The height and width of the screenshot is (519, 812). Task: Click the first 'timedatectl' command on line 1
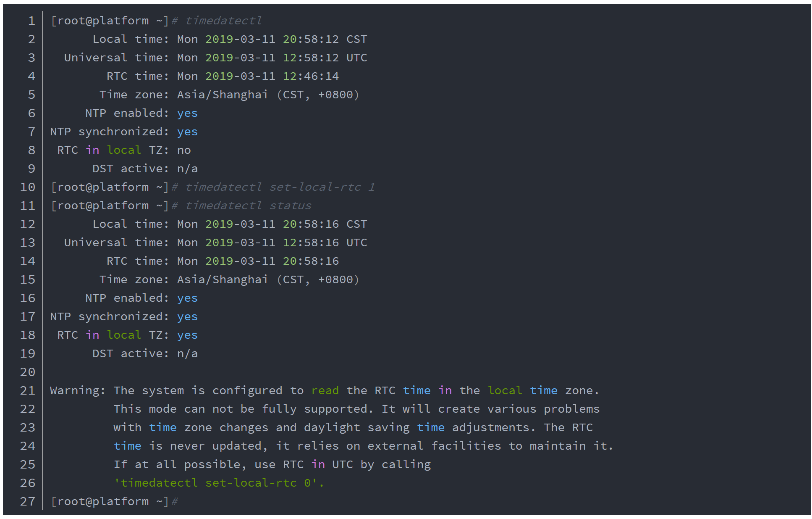[223, 21]
